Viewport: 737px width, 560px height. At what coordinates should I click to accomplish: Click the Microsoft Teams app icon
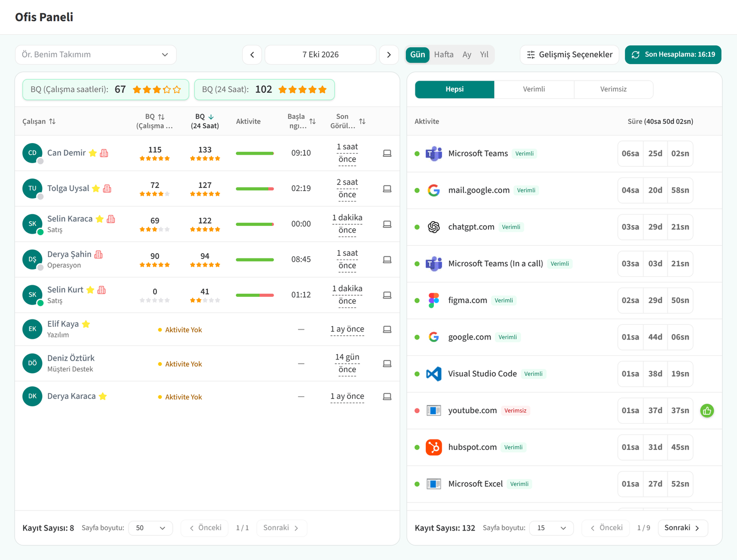coord(434,154)
